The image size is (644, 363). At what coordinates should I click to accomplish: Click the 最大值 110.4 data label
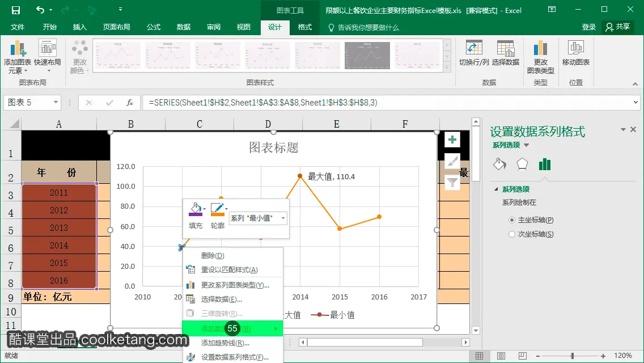331,177
